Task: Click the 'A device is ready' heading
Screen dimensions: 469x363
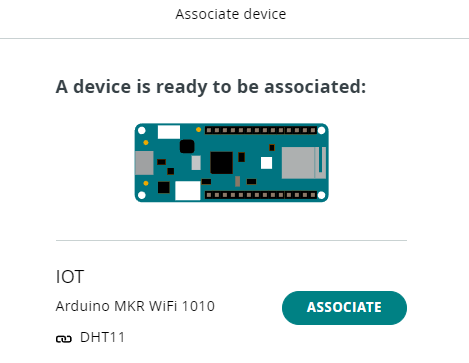Action: 211,87
